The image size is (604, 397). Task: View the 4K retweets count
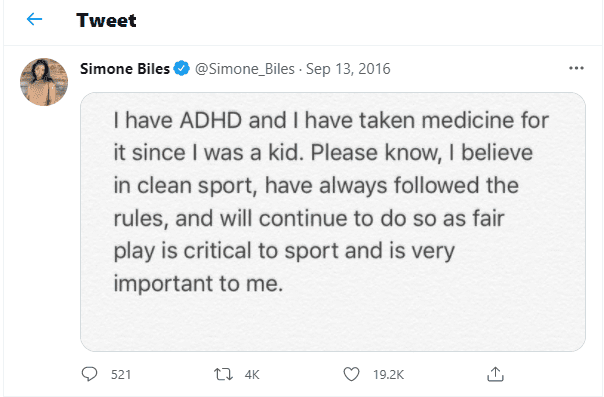click(252, 375)
